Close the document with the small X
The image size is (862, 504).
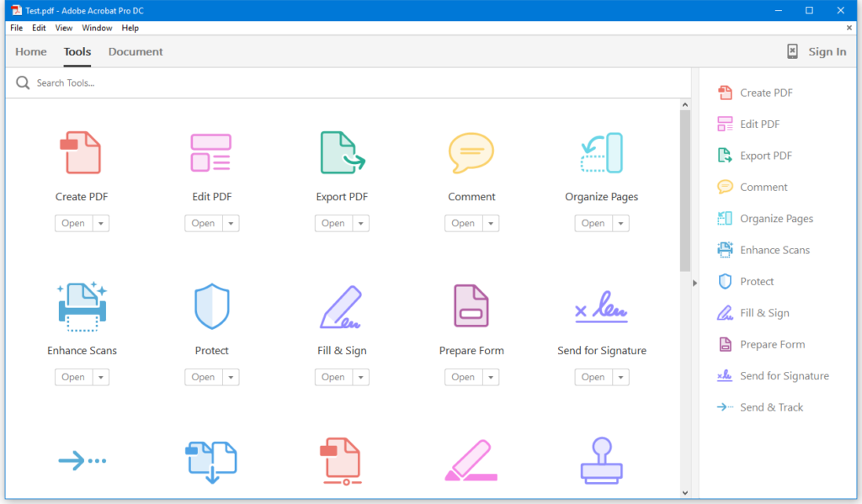pos(849,28)
